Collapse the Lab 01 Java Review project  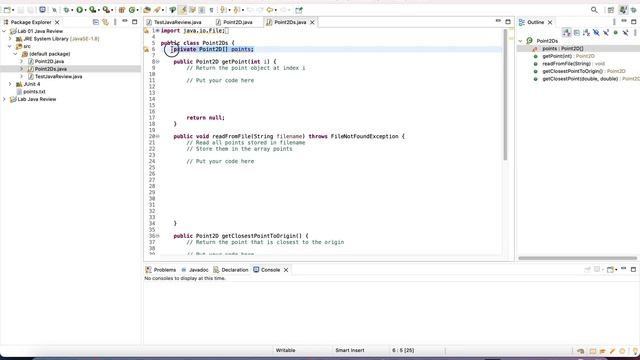(x=4, y=31)
